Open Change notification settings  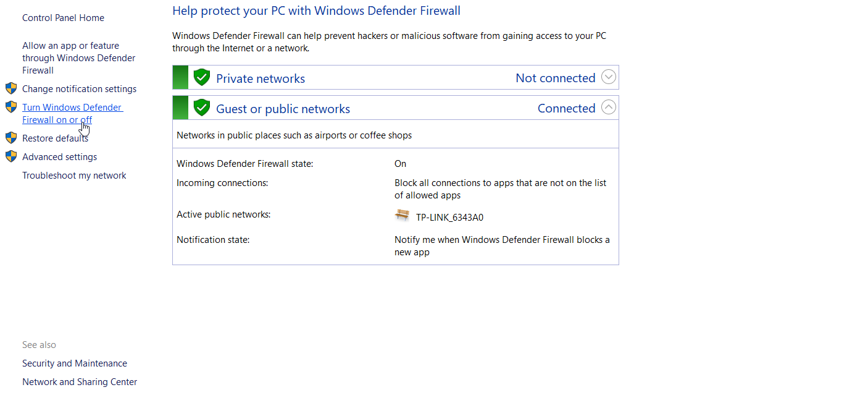(x=80, y=89)
